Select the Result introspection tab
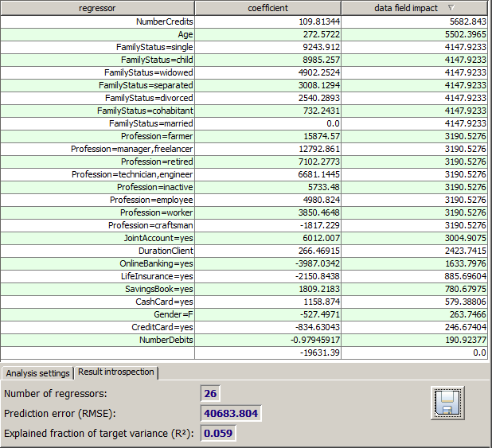The width and height of the screenshot is (492, 448). tap(116, 372)
